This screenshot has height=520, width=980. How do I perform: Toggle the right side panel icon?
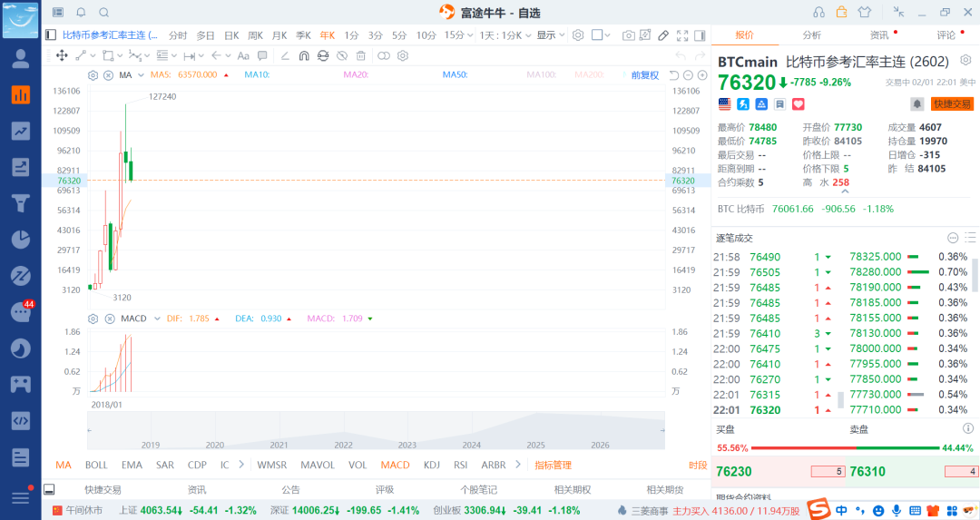[x=700, y=35]
